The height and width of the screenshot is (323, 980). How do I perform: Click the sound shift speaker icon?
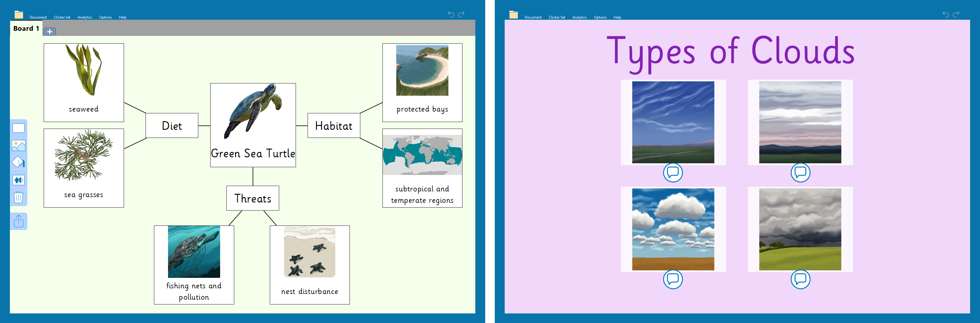click(x=18, y=180)
